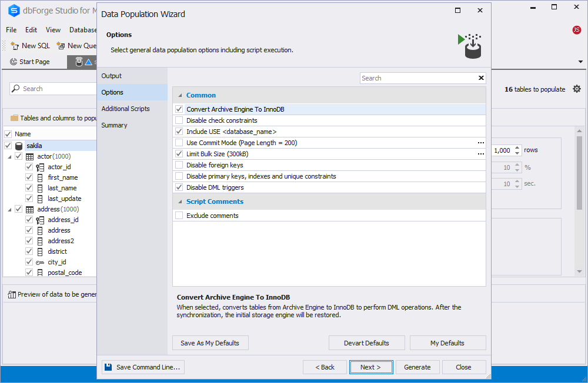
Task: Click the Start Page tab icon
Action: [14, 62]
